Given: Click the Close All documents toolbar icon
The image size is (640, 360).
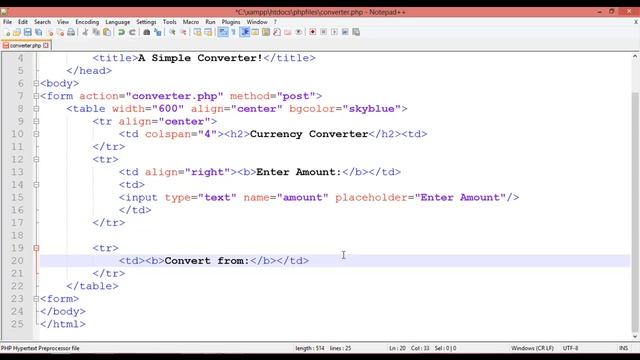Looking at the screenshot, I should click(x=60, y=32).
